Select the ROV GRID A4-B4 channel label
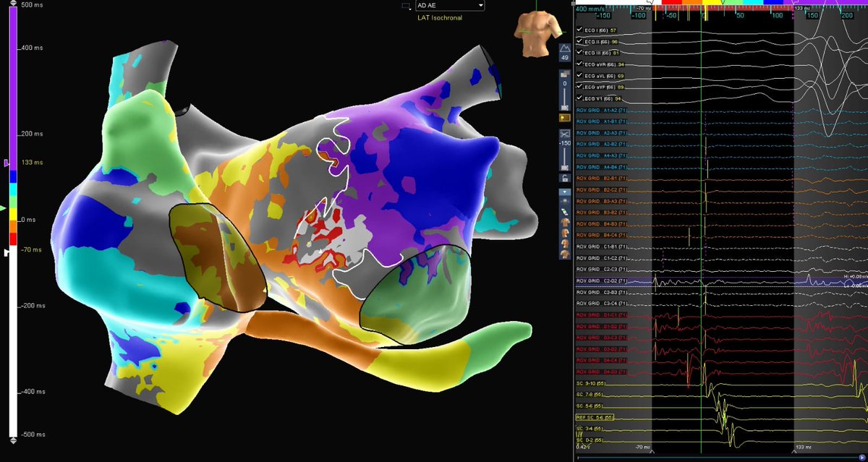The image size is (868, 462). (602, 167)
